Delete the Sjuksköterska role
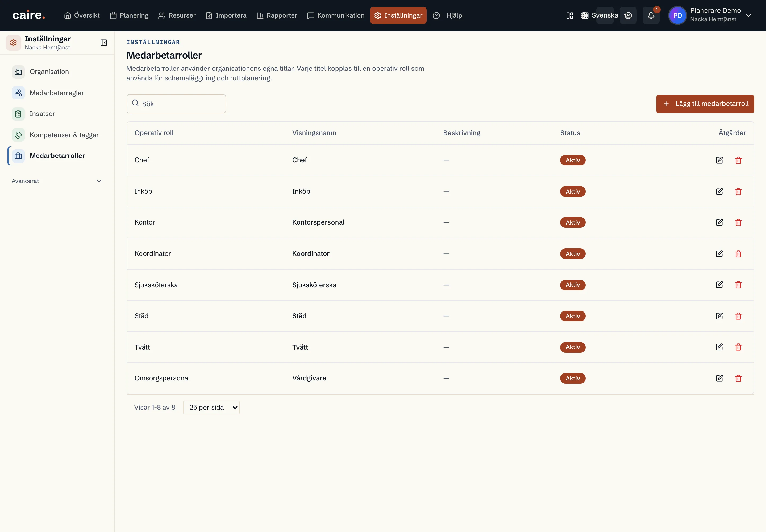 738,285
